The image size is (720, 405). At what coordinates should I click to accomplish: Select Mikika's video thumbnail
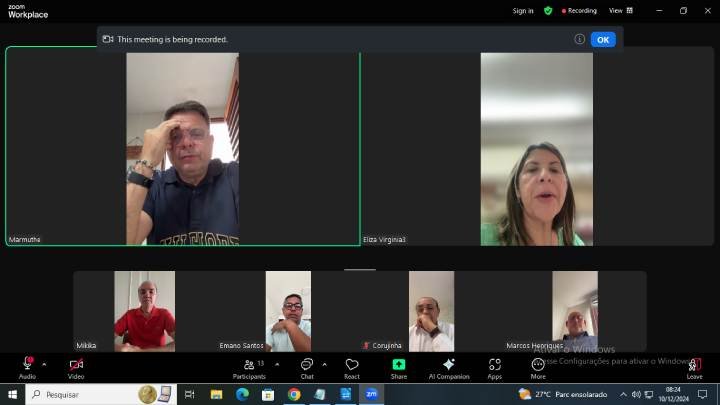(x=145, y=311)
